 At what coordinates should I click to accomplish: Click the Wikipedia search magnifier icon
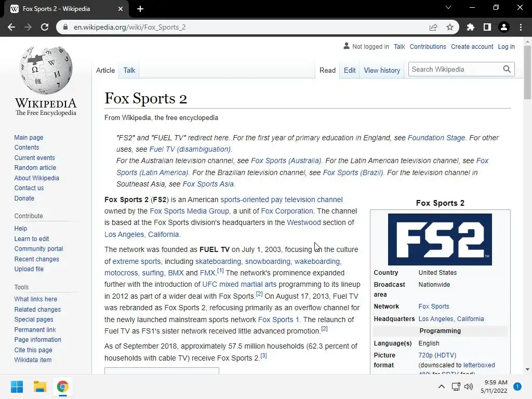pyautogui.click(x=507, y=69)
